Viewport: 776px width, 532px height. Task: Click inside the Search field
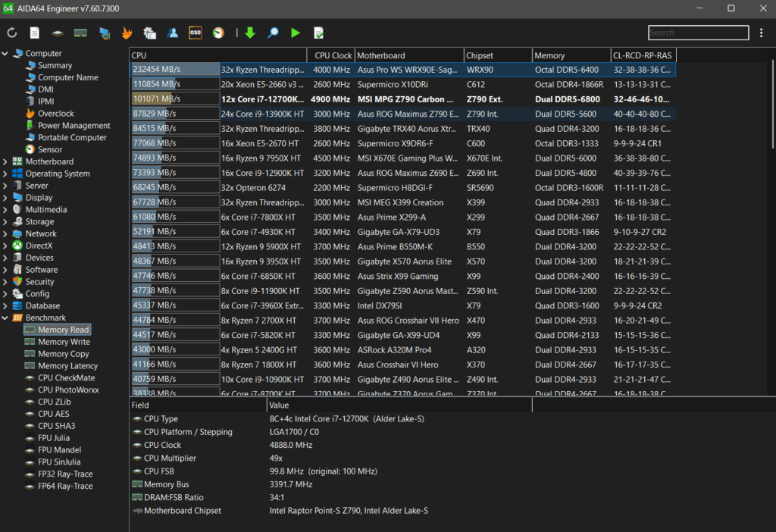[x=697, y=33]
